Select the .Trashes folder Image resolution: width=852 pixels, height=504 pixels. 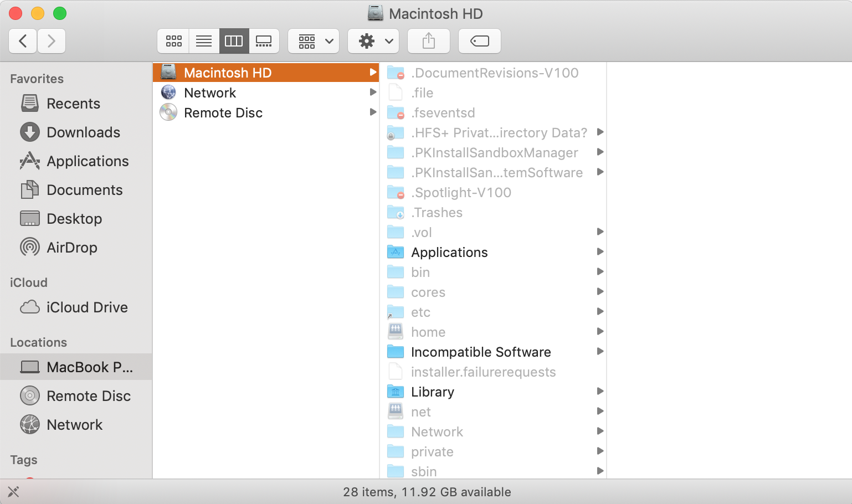pos(493,212)
